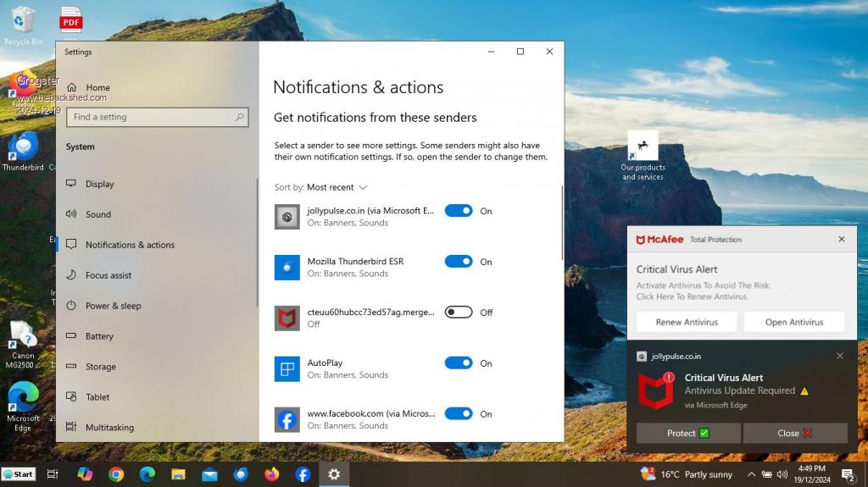Select the Facebook sender icon in list

pos(287,419)
